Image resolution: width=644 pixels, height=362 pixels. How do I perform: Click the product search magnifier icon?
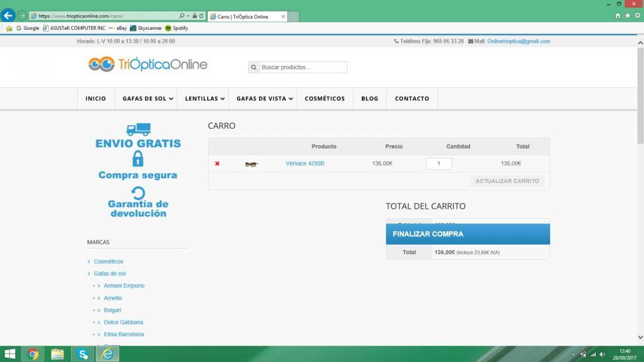click(254, 67)
